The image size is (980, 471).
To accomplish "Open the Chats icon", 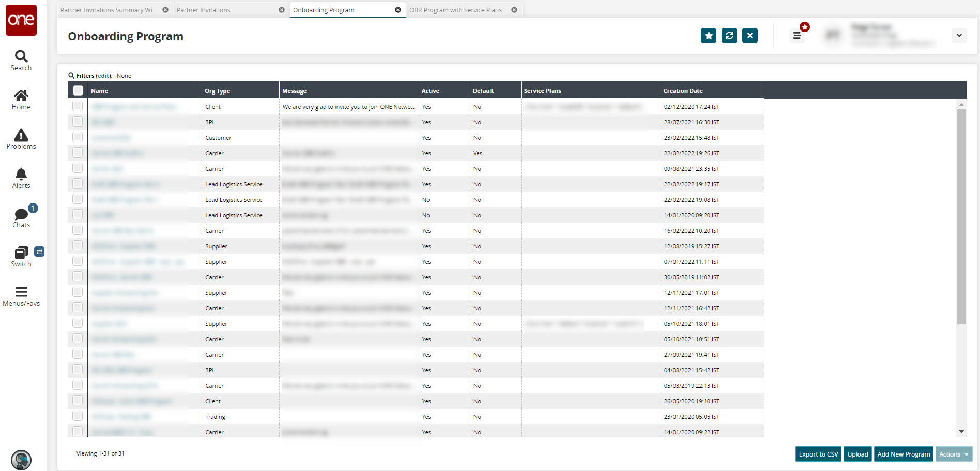I will [x=21, y=218].
